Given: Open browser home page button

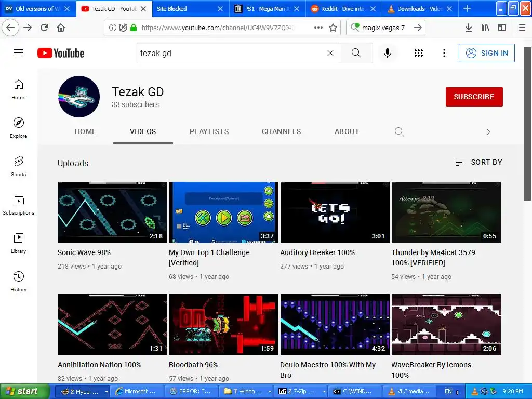Looking at the screenshot, I should click(x=61, y=28).
